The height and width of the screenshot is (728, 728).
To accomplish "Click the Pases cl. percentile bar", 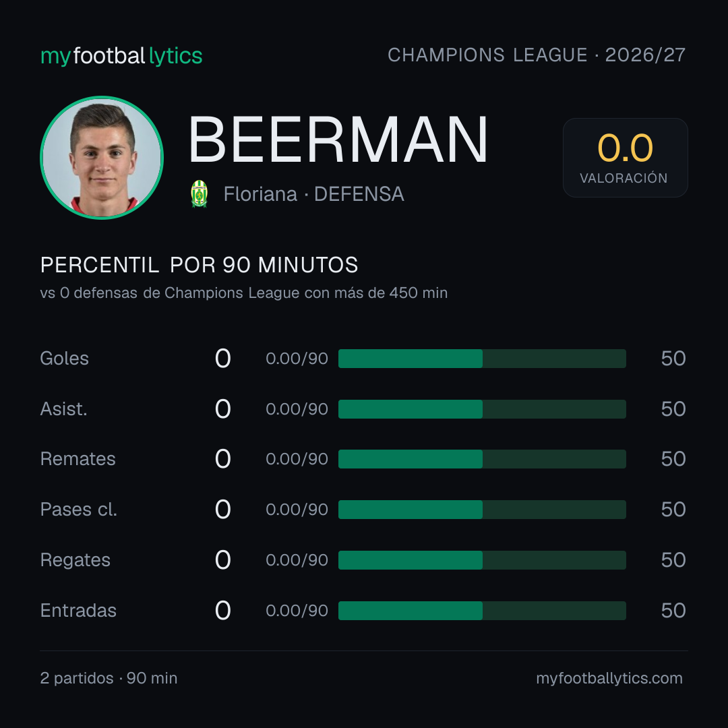I will (482, 510).
